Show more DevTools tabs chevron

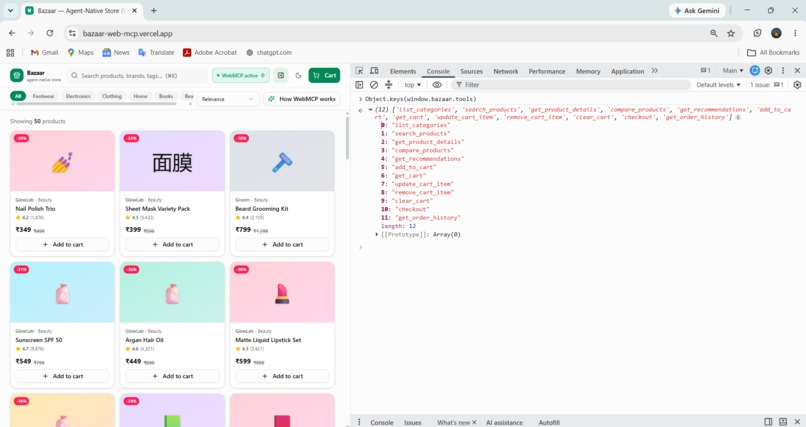point(654,71)
